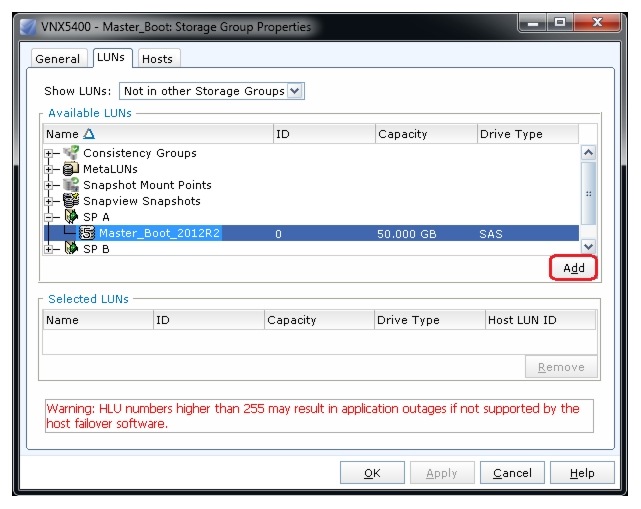Viewport: 641px width, 509px height.
Task: Sort Available LUNs by Drive Type column
Action: (528, 134)
